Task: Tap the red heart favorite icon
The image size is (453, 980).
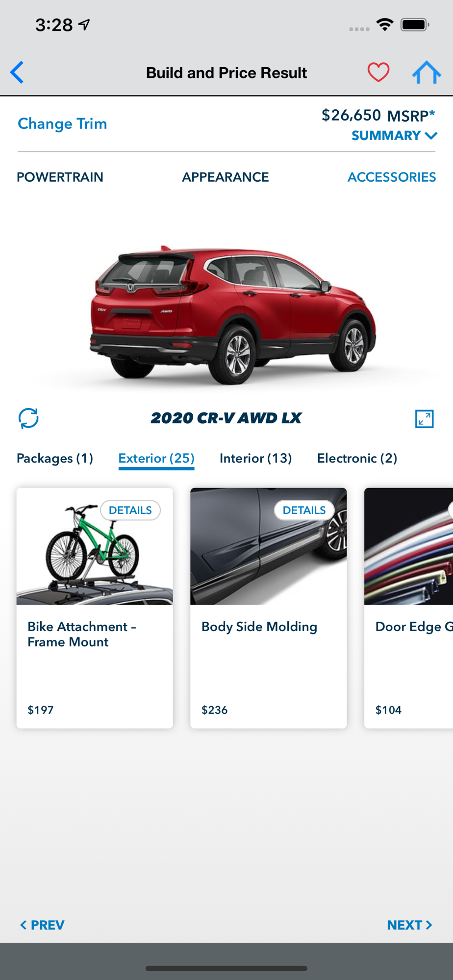Action: (x=378, y=73)
